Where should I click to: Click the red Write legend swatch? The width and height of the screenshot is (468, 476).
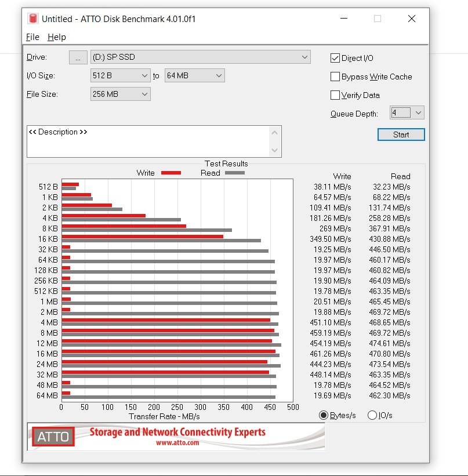pyautogui.click(x=171, y=173)
